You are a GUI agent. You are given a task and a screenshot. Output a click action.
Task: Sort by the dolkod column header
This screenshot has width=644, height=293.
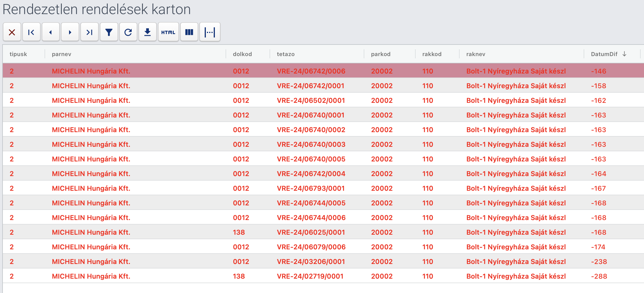(242, 54)
